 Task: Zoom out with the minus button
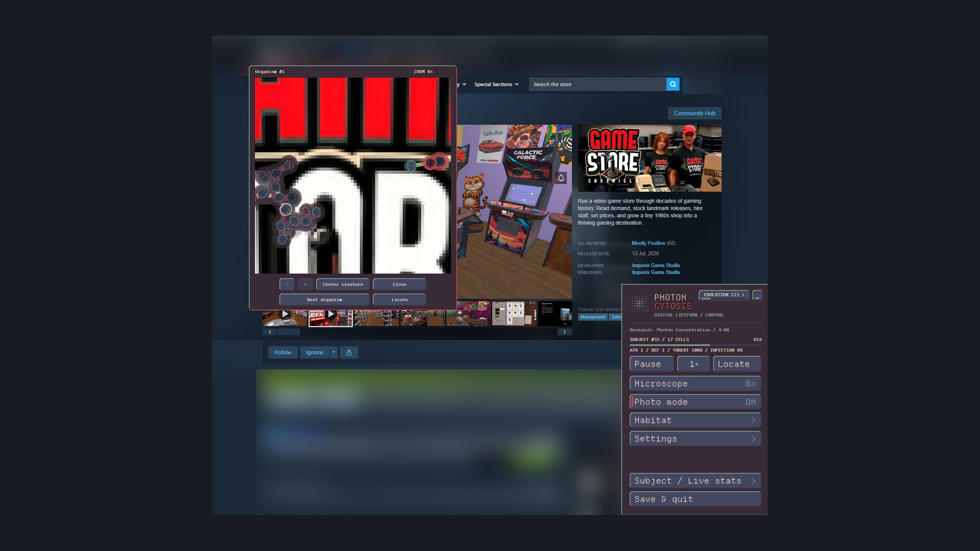287,285
